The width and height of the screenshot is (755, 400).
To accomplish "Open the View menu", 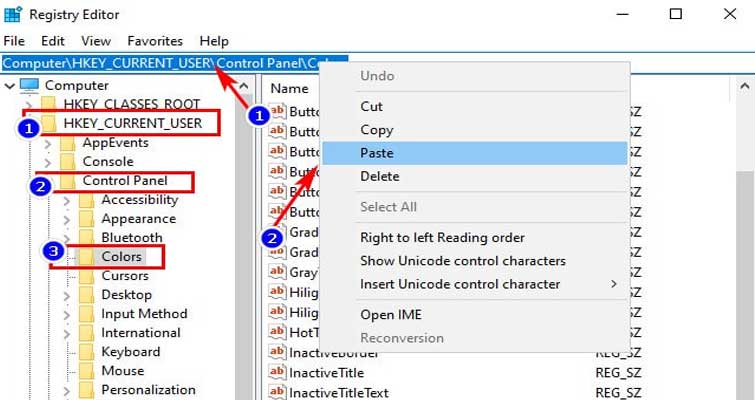I will (x=96, y=41).
